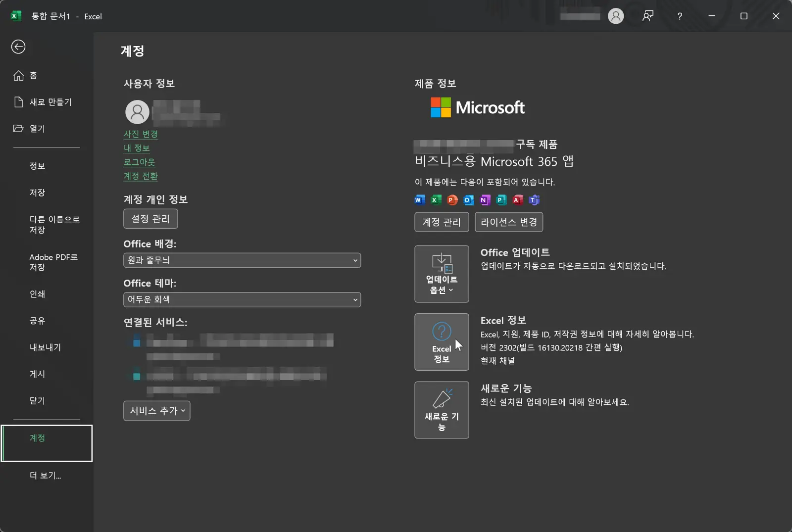
Task: Open 더 보기... options
Action: click(47, 476)
